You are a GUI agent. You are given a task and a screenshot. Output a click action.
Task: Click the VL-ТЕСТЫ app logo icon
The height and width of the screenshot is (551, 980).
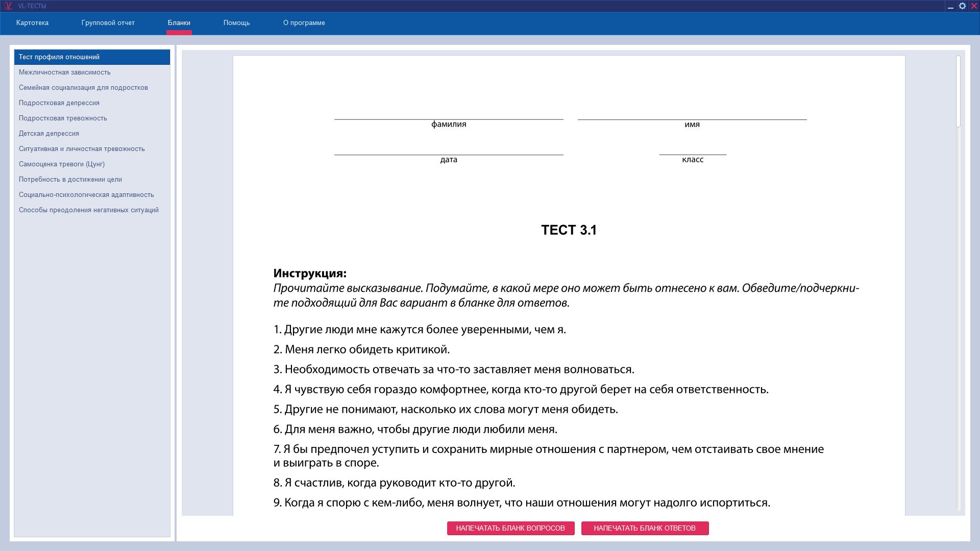point(8,6)
